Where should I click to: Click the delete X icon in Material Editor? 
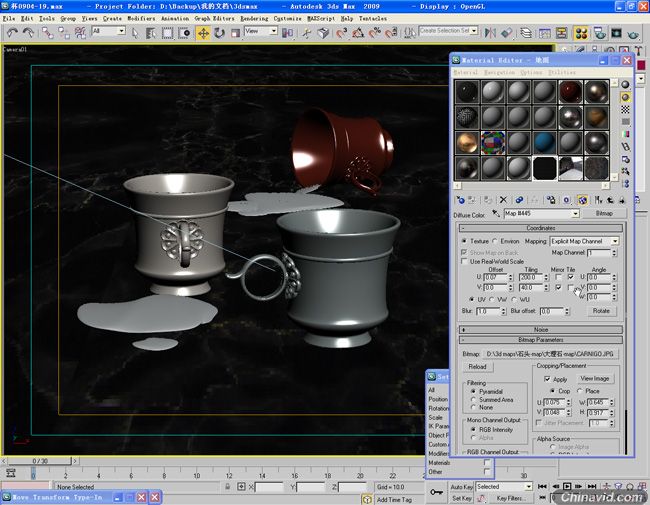(503, 200)
